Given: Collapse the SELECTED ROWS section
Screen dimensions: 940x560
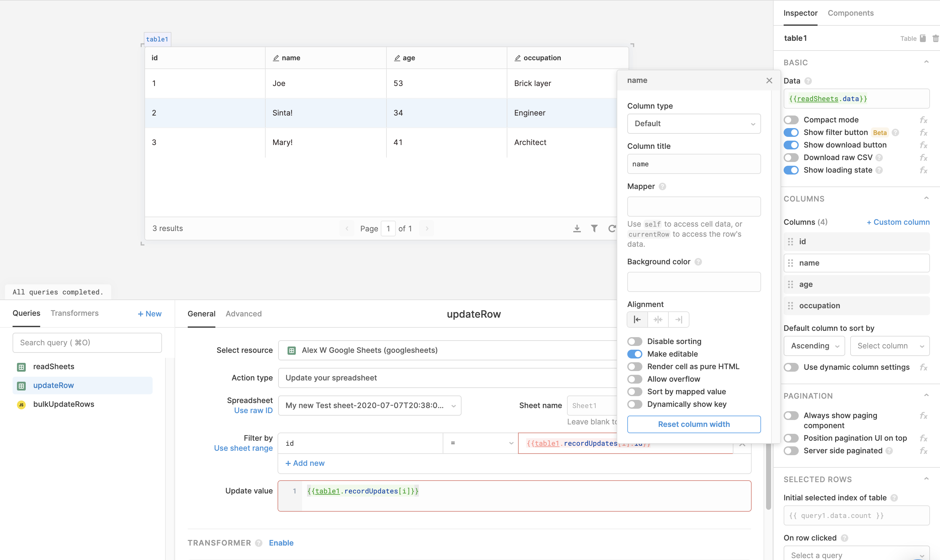Looking at the screenshot, I should click(926, 479).
